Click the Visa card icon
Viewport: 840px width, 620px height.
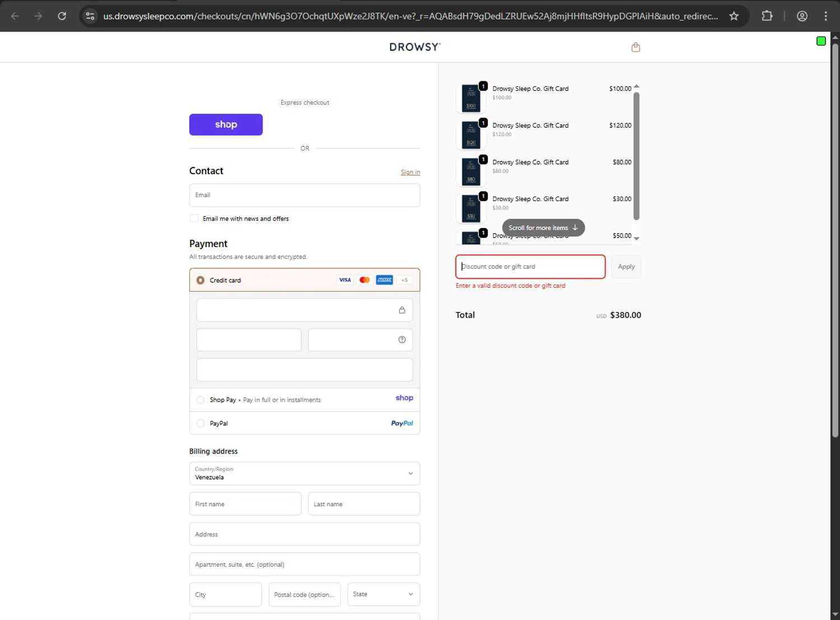click(345, 280)
